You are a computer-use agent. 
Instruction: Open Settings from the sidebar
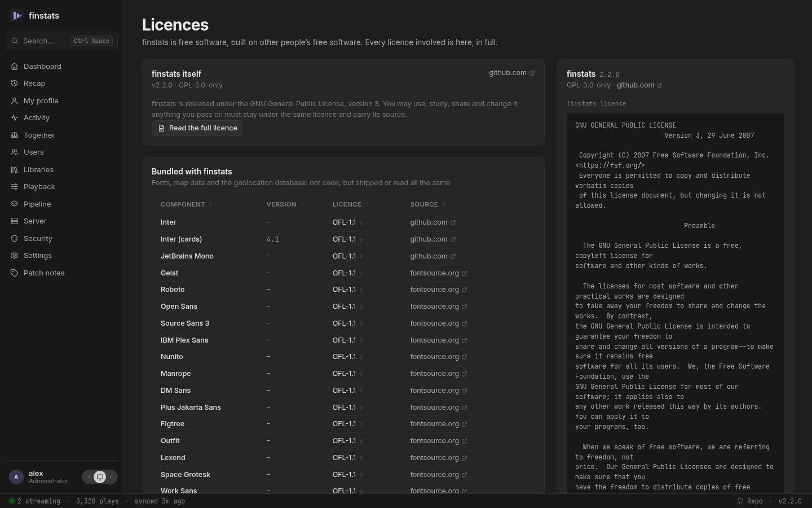(x=61, y=256)
